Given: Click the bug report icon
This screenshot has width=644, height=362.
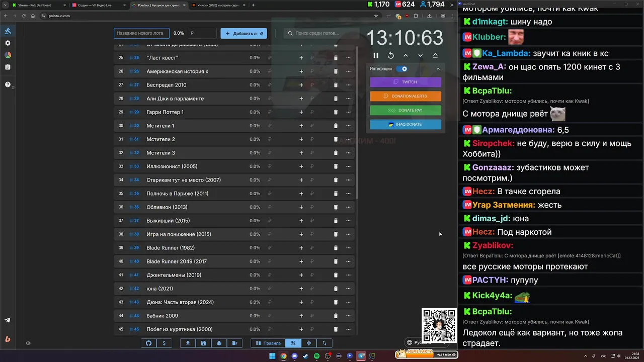Looking at the screenshot, I should click(219, 343).
